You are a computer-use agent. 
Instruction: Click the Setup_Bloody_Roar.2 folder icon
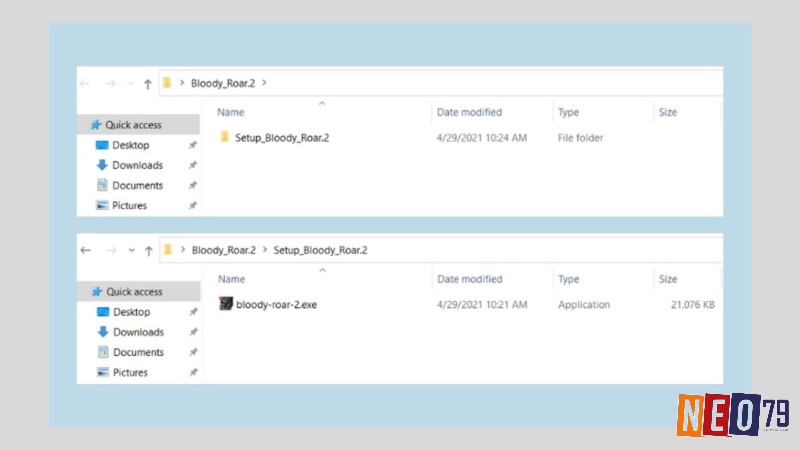(x=224, y=137)
